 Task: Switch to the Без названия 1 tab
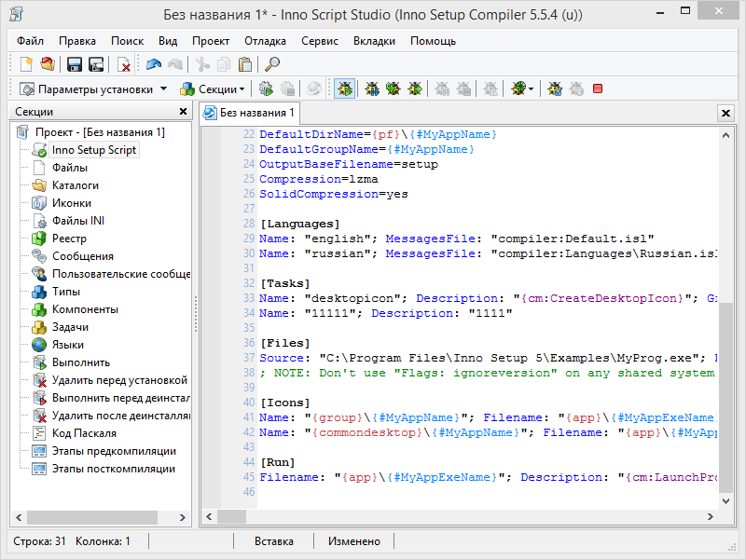tap(249, 113)
